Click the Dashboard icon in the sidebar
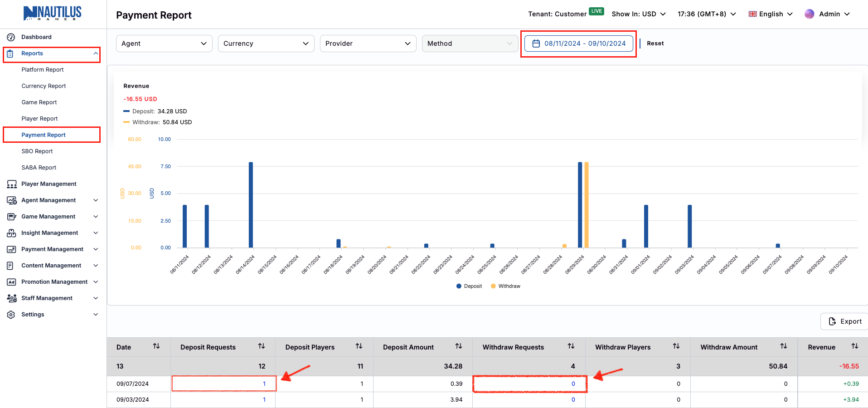Screen dimensions: 868x408 (x=10, y=37)
